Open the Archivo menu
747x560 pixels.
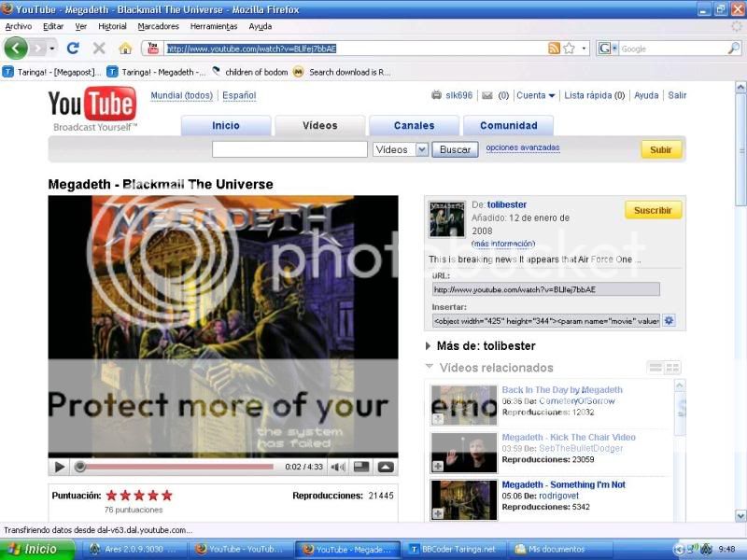coord(19,26)
